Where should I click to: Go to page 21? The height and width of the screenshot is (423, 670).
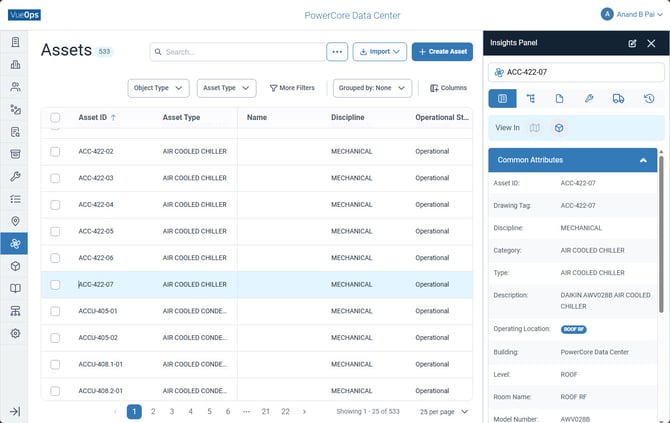pyautogui.click(x=265, y=411)
